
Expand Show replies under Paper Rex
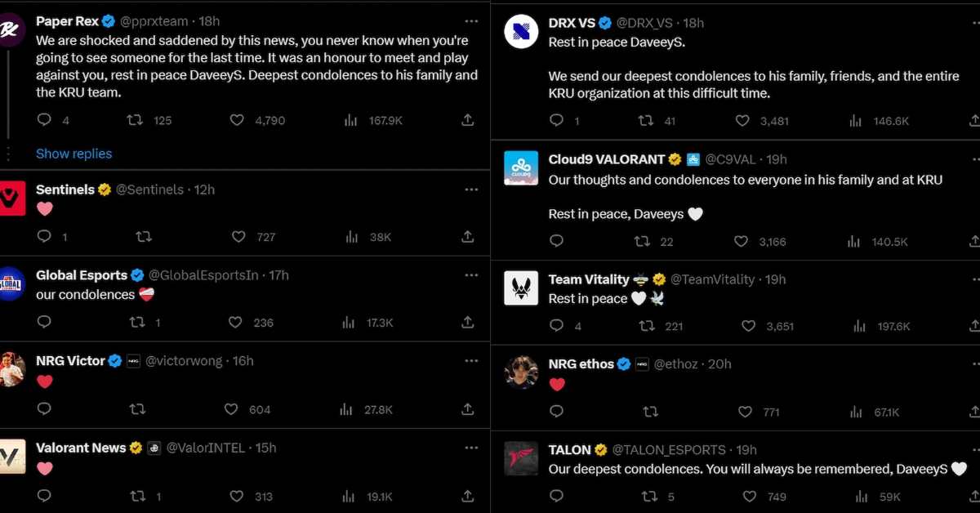[73, 154]
